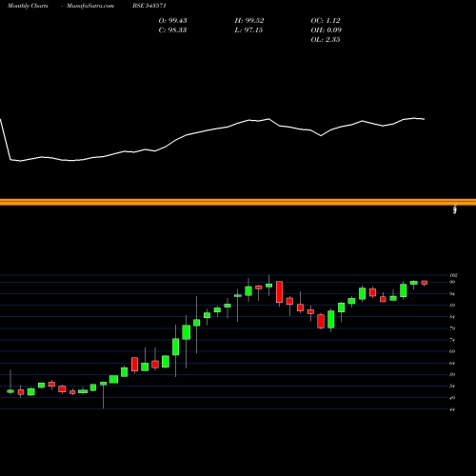Click the 'MunafaSutra.com' site label

(90, 6)
